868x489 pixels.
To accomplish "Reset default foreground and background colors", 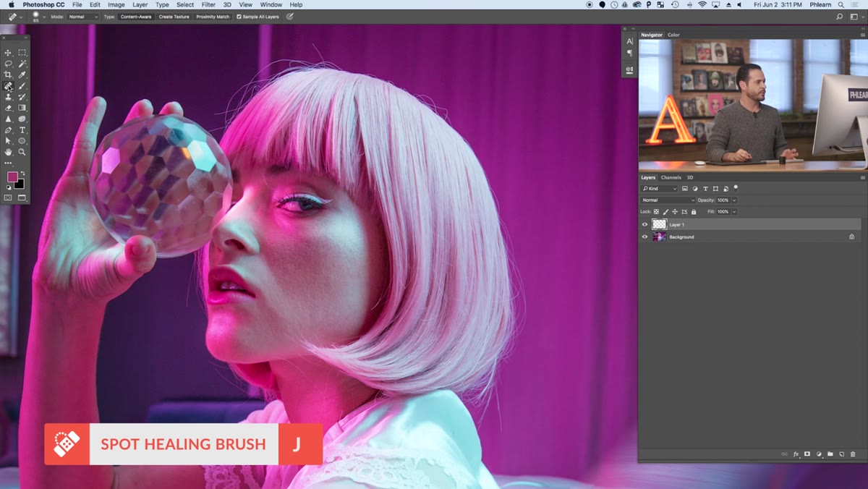I will click(x=8, y=187).
